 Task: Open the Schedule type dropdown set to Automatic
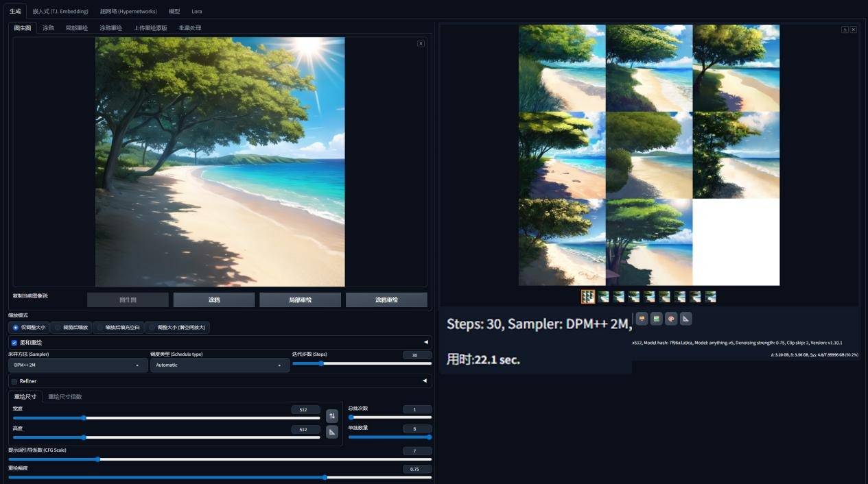coord(220,365)
